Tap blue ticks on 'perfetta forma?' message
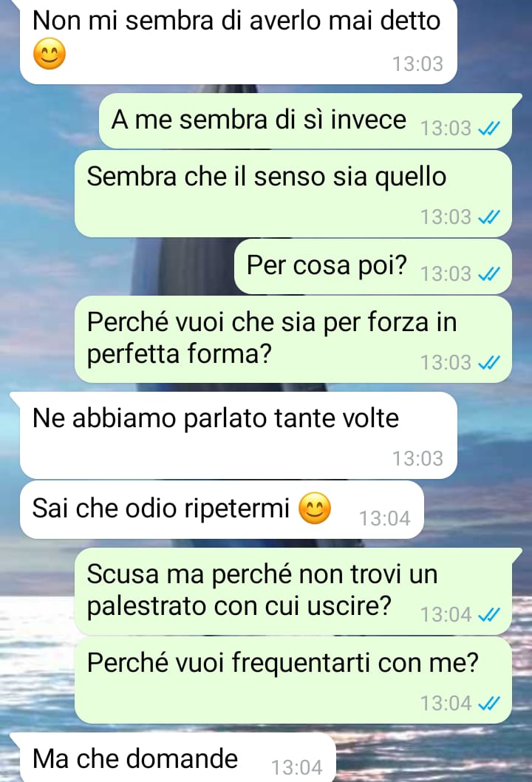Image resolution: width=532 pixels, height=782 pixels. point(488,363)
